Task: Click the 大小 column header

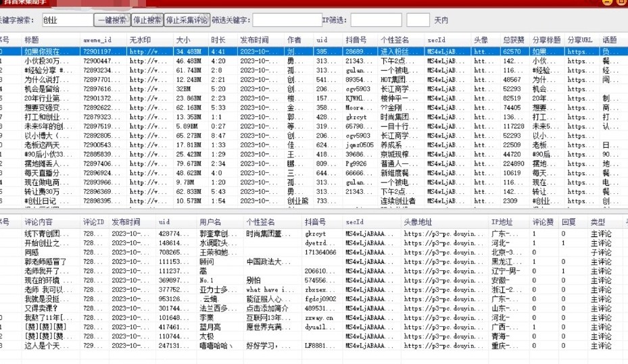Action: click(x=183, y=40)
